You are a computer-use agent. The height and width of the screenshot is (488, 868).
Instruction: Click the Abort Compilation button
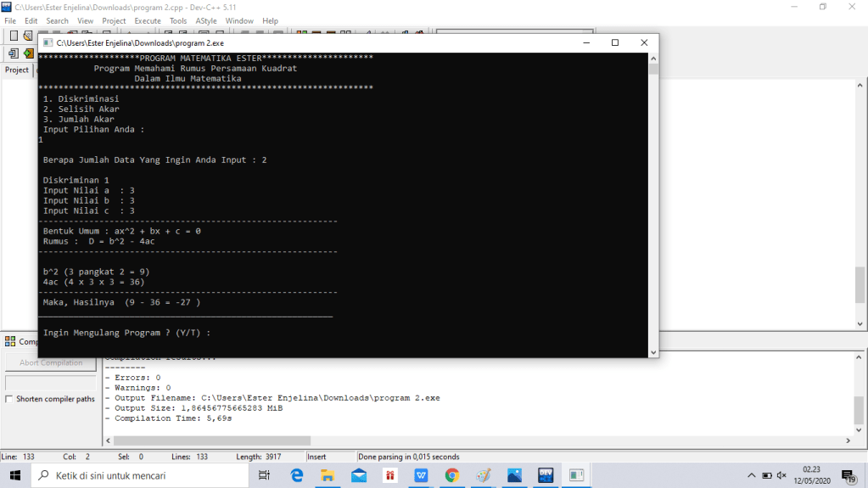(51, 362)
